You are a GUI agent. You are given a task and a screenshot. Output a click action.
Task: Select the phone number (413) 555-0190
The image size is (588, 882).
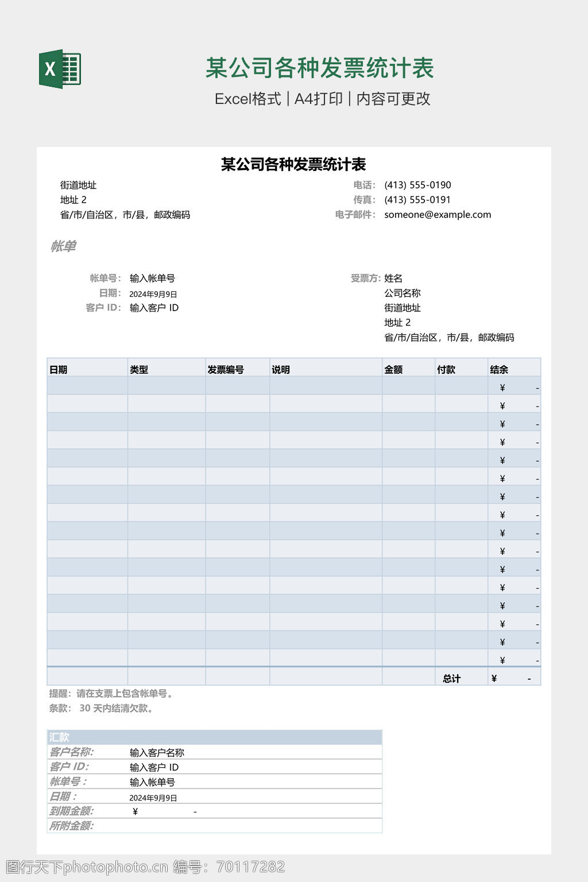click(417, 185)
